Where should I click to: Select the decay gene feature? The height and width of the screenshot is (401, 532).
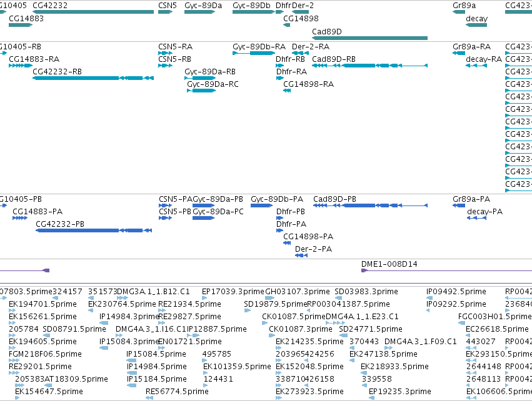click(476, 25)
